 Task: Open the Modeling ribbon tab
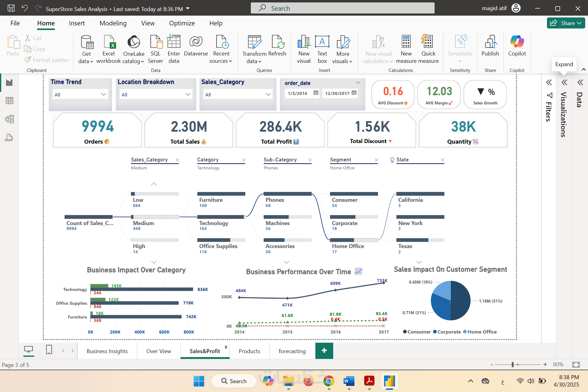[113, 23]
